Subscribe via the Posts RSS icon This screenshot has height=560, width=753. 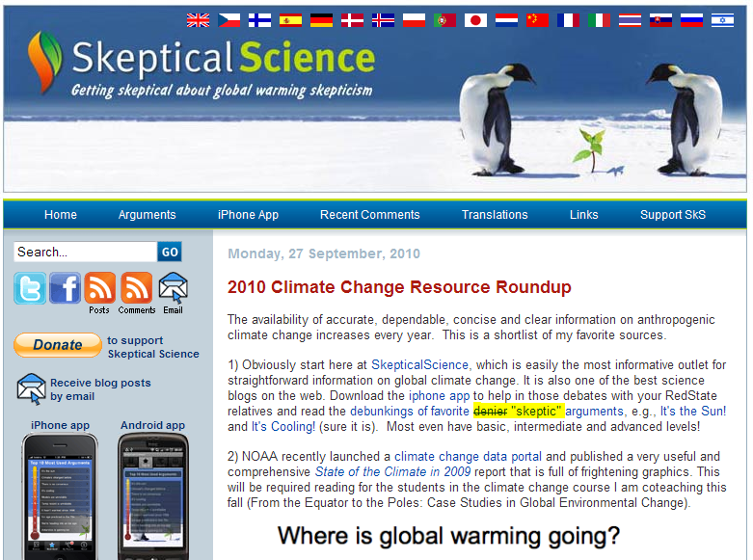[99, 288]
